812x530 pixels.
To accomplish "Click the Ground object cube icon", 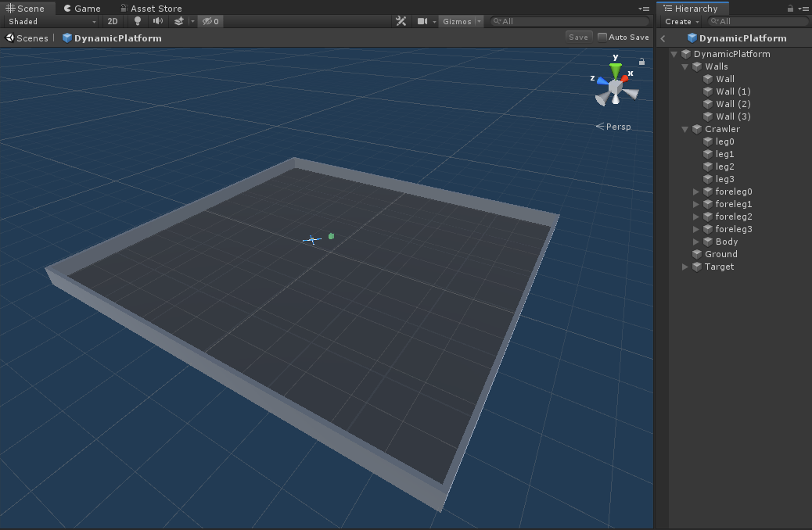I will click(x=697, y=254).
